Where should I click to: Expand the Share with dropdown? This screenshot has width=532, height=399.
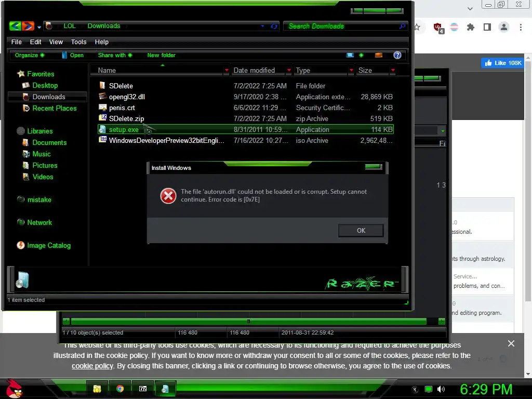click(x=115, y=55)
